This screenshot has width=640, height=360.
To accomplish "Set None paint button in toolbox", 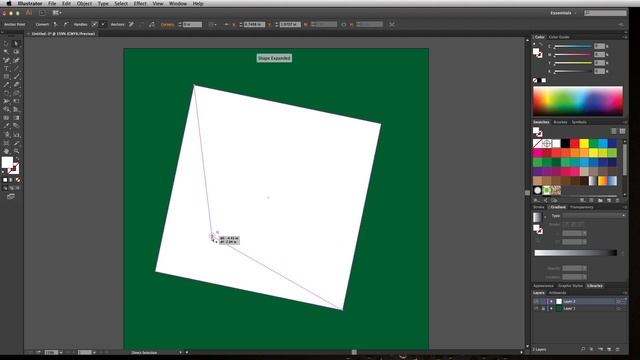I will coord(18,180).
